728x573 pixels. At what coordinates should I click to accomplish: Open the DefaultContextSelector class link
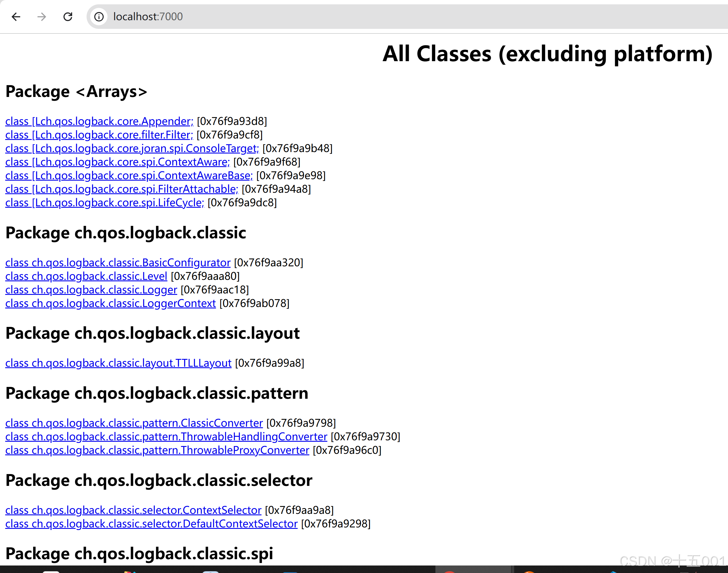click(151, 524)
